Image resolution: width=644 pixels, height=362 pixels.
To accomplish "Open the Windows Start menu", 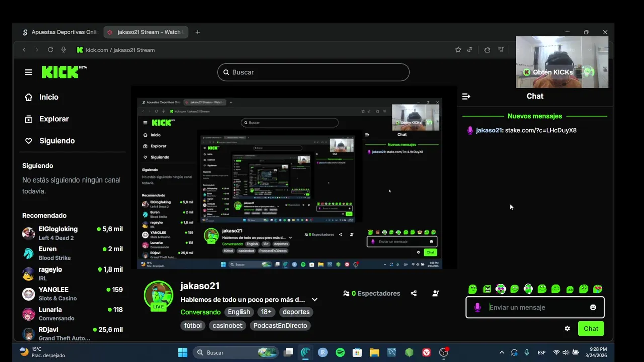I will [x=183, y=353].
